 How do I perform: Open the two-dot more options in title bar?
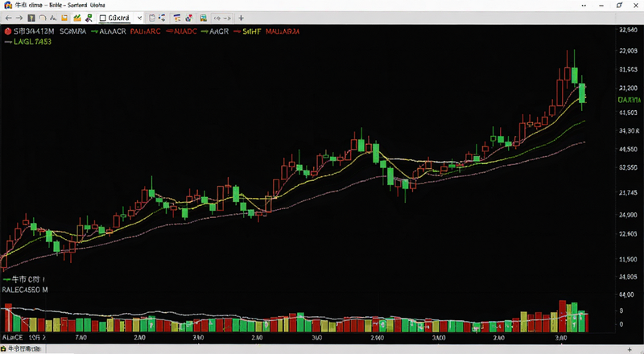coord(584,6)
